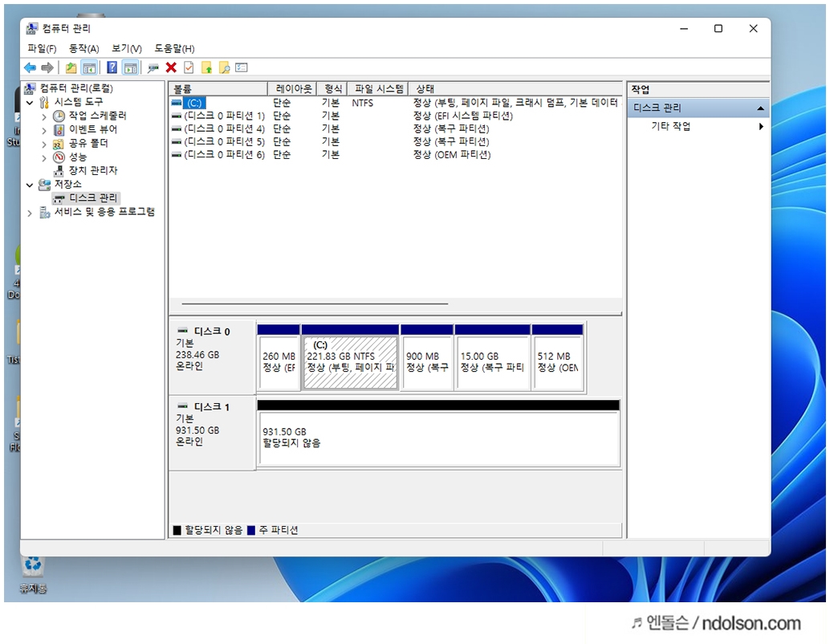This screenshot has height=644, width=830.
Task: Click the folder with magnifier toolbar icon
Action: click(x=225, y=67)
